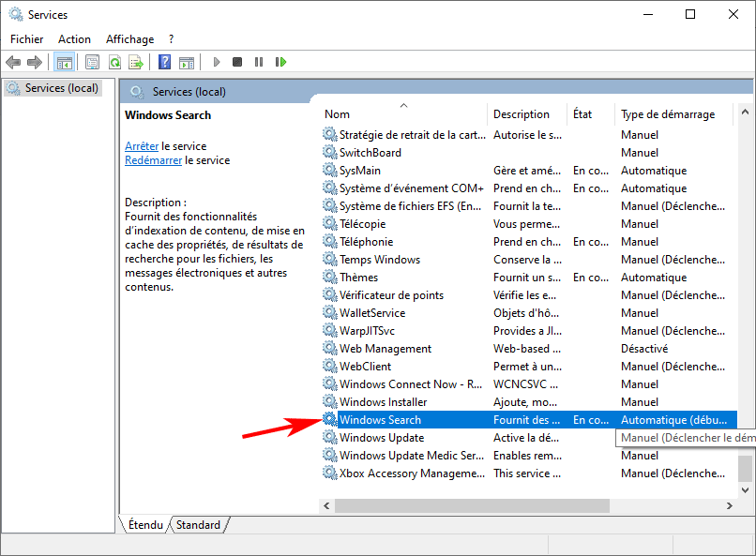Click the gear icon of Thèmes
756x556 pixels.
click(x=330, y=277)
